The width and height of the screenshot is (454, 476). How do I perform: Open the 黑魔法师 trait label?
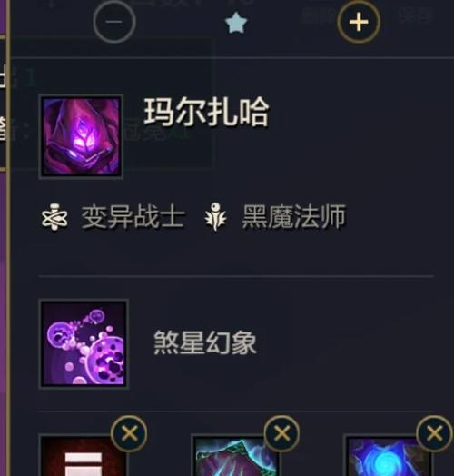point(294,216)
